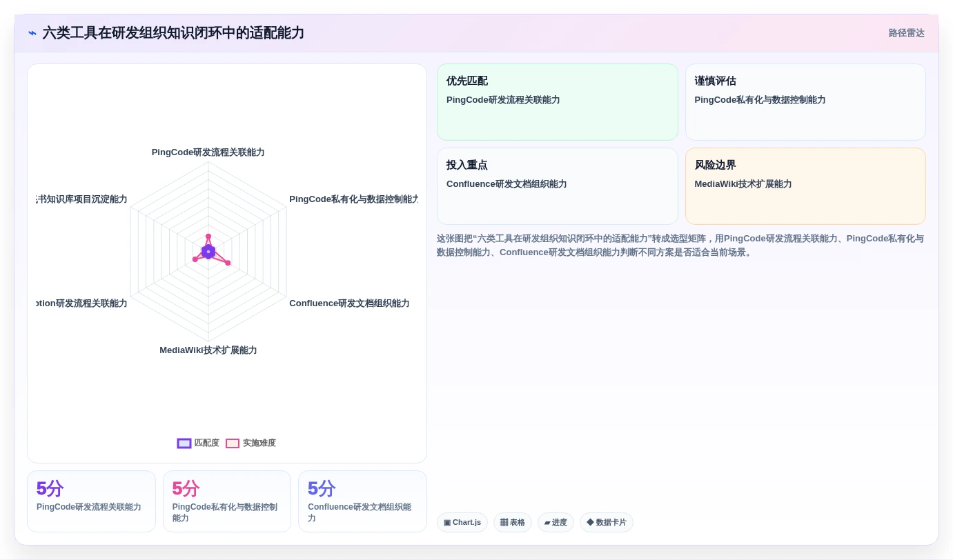Open the 投入重点 card
The width and height of the screenshot is (953, 560).
tap(558, 186)
